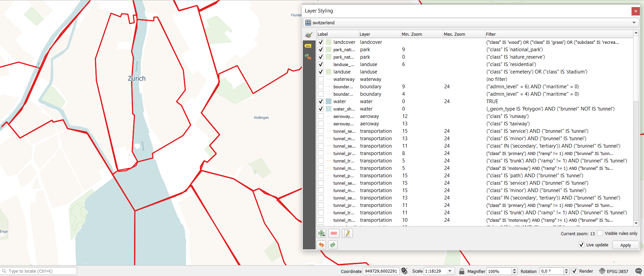Click the orange Undo arrow
This screenshot has width=644, height=276.
[321, 245]
